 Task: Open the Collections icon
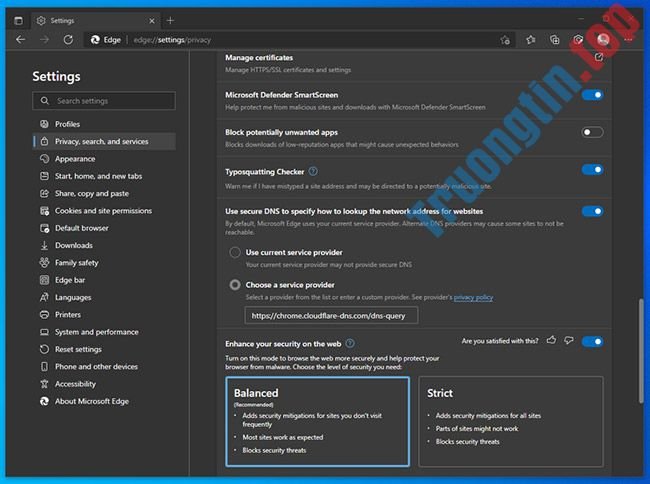pyautogui.click(x=555, y=40)
